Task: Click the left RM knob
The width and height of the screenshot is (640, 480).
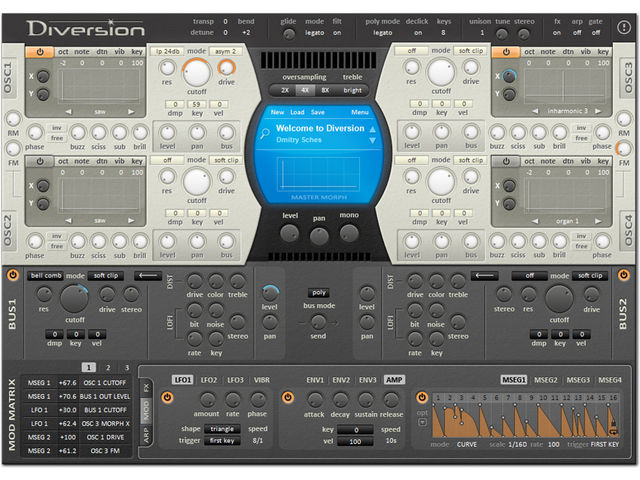Action: click(13, 119)
